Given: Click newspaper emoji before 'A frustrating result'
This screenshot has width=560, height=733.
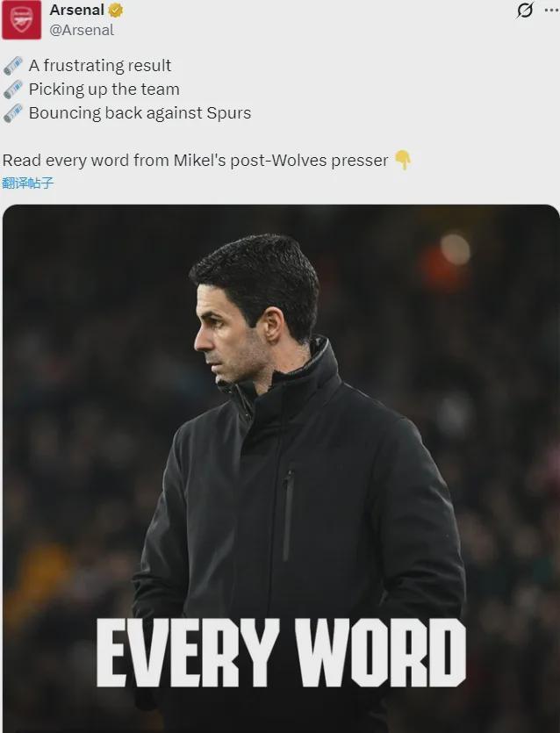Looking at the screenshot, I should [x=12, y=66].
